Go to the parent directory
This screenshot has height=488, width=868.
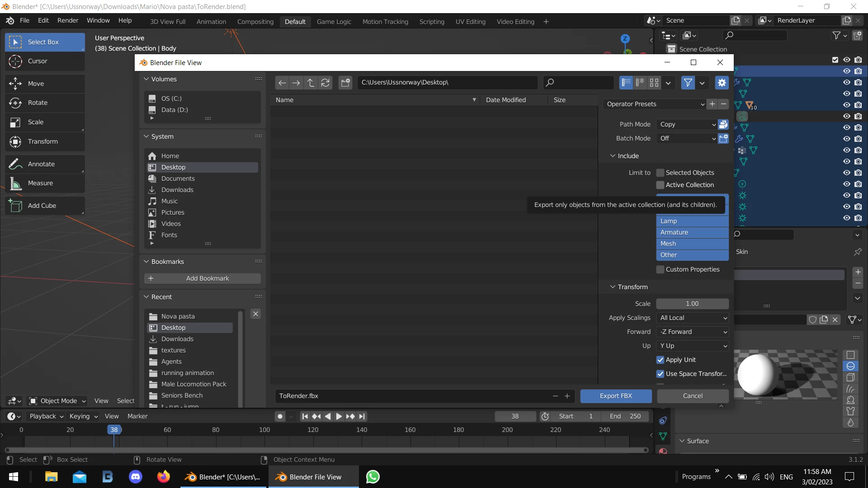(x=311, y=83)
